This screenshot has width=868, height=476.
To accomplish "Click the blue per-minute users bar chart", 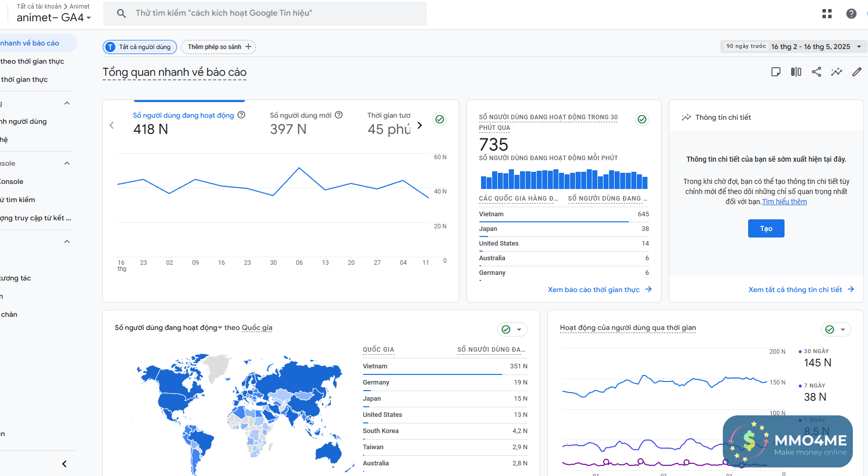I will pyautogui.click(x=564, y=179).
